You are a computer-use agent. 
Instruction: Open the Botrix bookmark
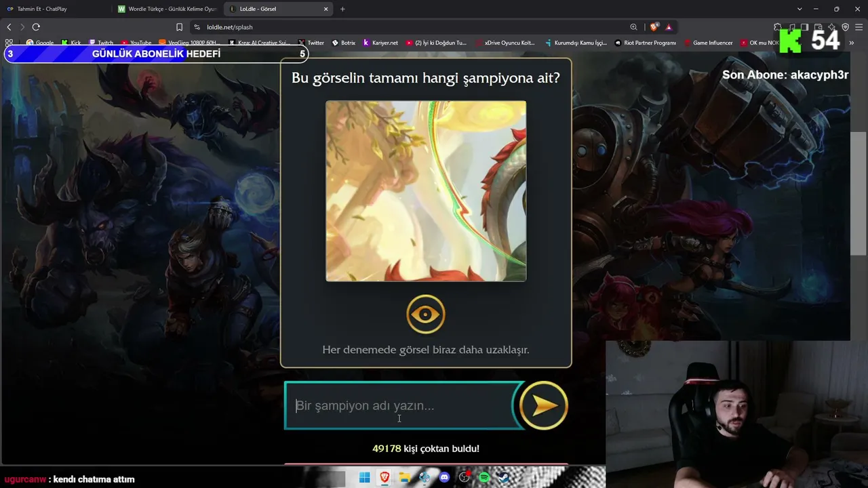click(x=344, y=43)
